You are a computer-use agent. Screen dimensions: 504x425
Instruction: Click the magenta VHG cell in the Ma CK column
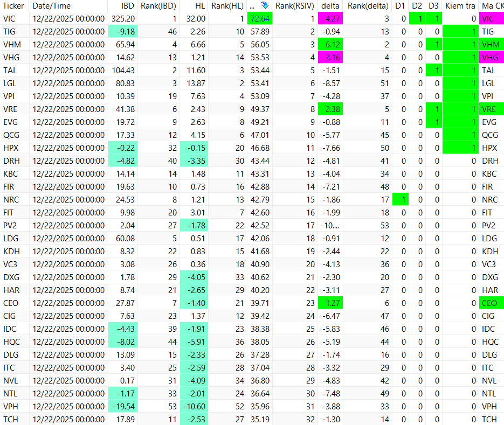[492, 57]
